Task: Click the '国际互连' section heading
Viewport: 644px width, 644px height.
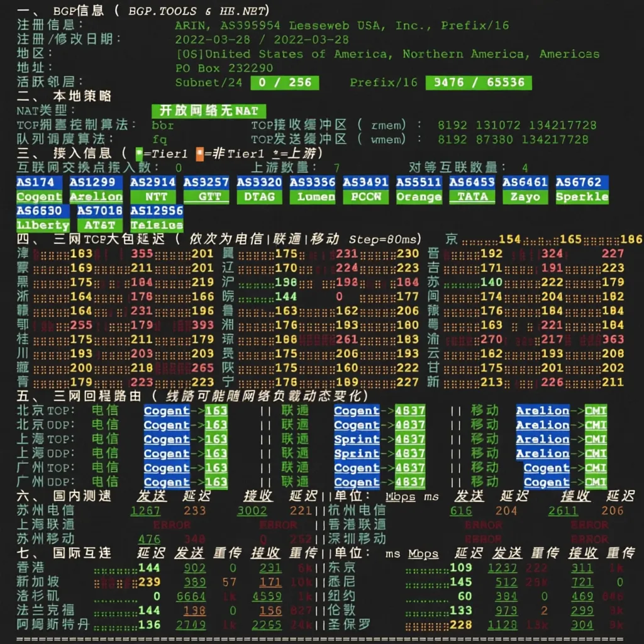Action: pos(82,553)
